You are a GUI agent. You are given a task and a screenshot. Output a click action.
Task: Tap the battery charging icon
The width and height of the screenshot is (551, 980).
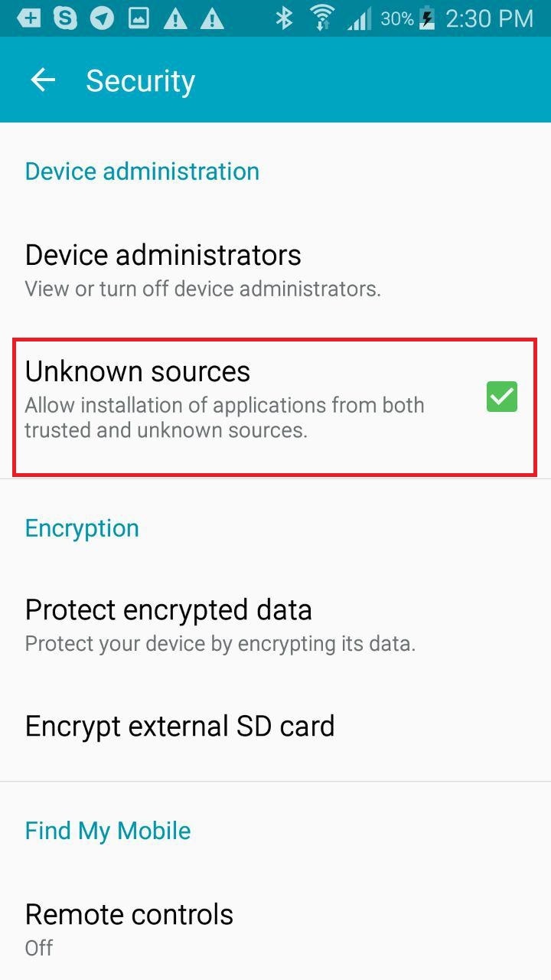point(428,19)
